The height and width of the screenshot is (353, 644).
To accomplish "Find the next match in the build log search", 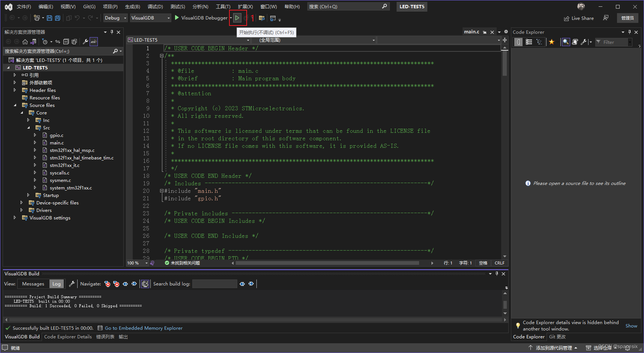I will click(251, 284).
